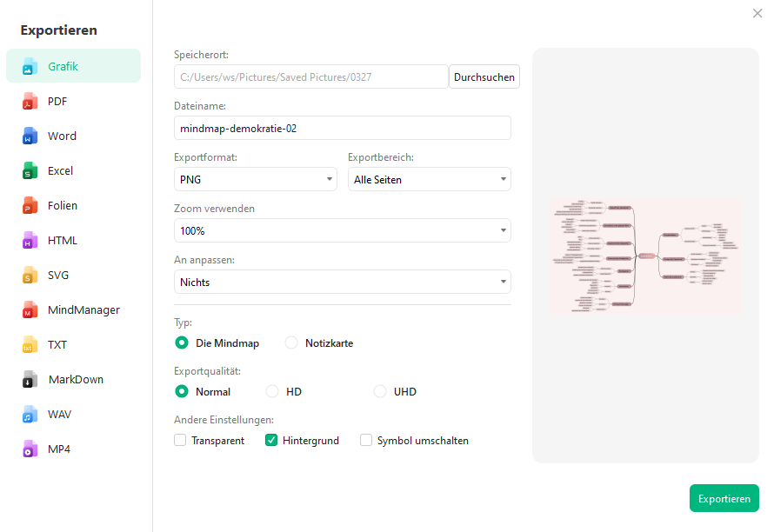Uncheck the Hintergrund checkbox
Viewport: 774px width, 532px height.
(x=271, y=441)
